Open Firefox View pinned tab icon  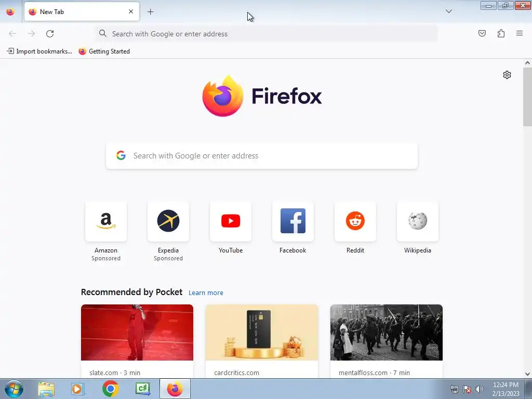(x=10, y=11)
